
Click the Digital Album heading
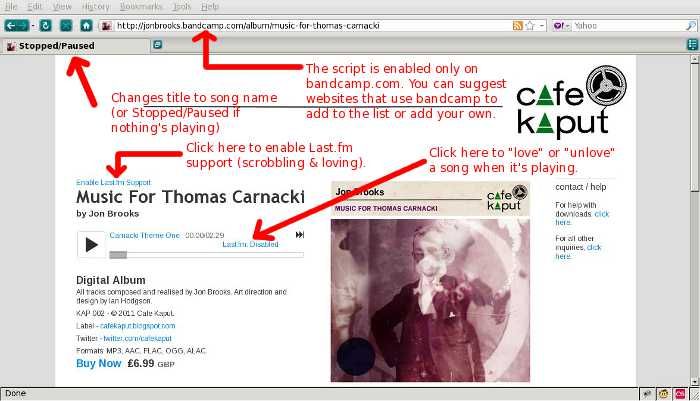(111, 280)
